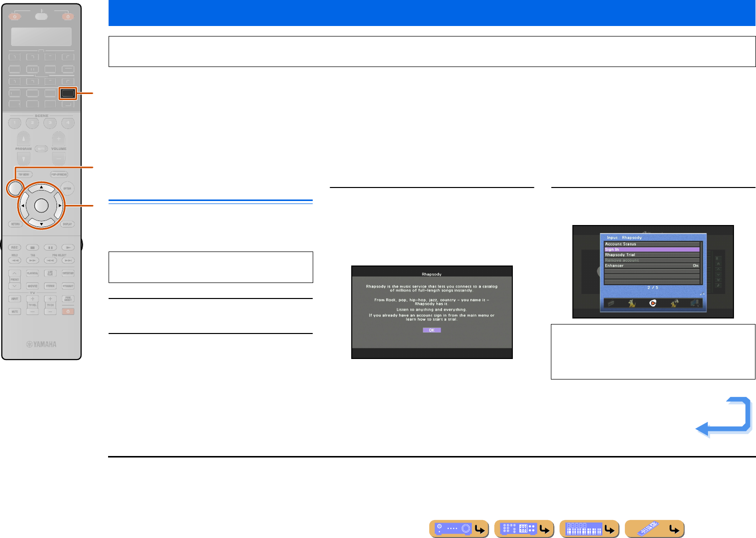
Task: Select SCENE 2 on the remote
Action: click(33, 122)
